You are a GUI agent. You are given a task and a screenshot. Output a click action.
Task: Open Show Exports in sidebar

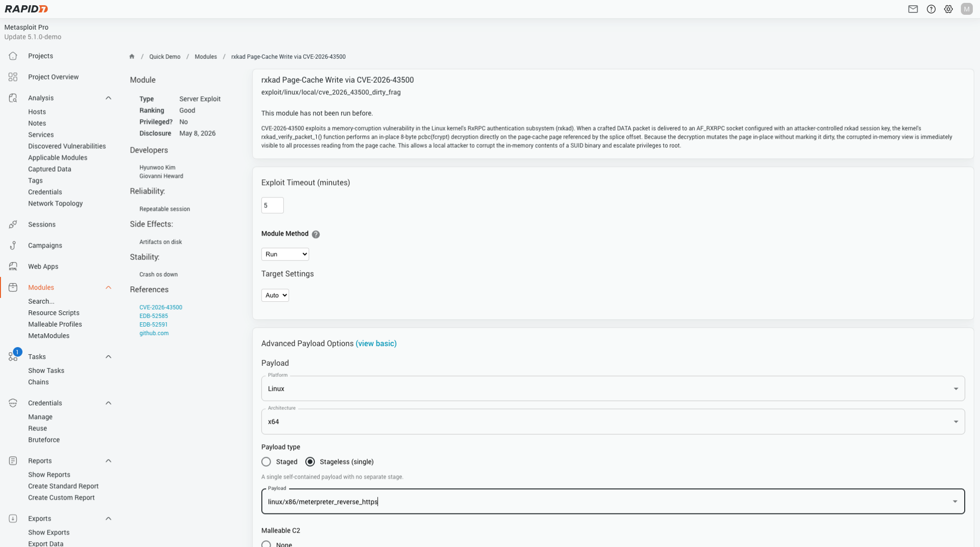49,533
